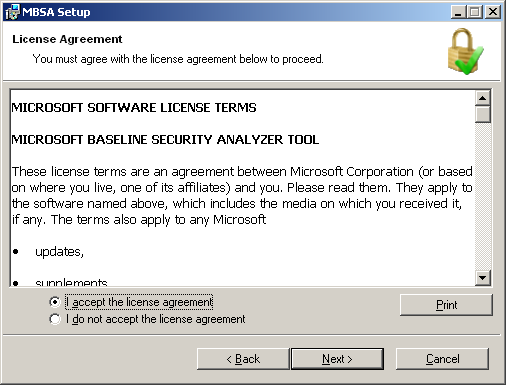506x385 pixels.
Task: Click the license scrollbar thumb
Action: [483, 114]
